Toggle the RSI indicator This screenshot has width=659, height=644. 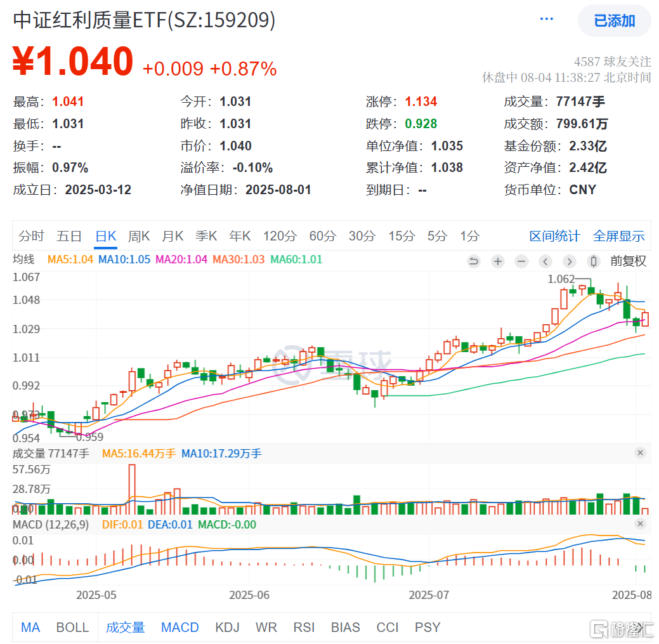304,628
